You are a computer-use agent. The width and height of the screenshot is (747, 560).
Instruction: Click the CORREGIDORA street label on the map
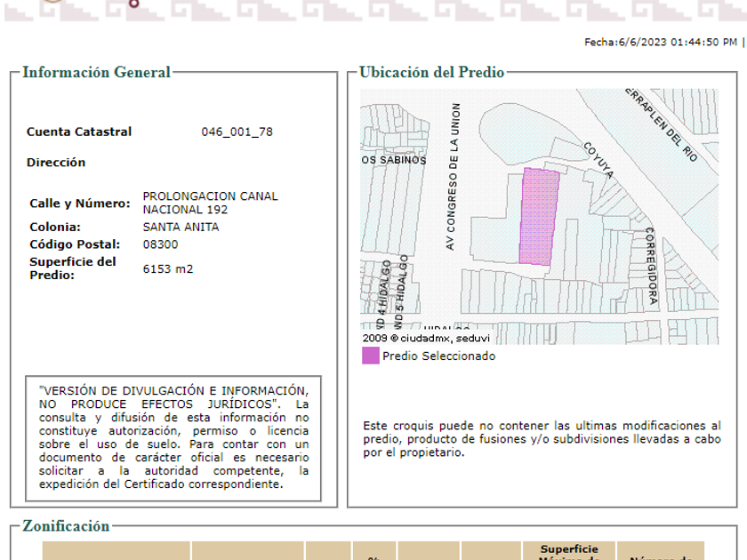(x=650, y=266)
